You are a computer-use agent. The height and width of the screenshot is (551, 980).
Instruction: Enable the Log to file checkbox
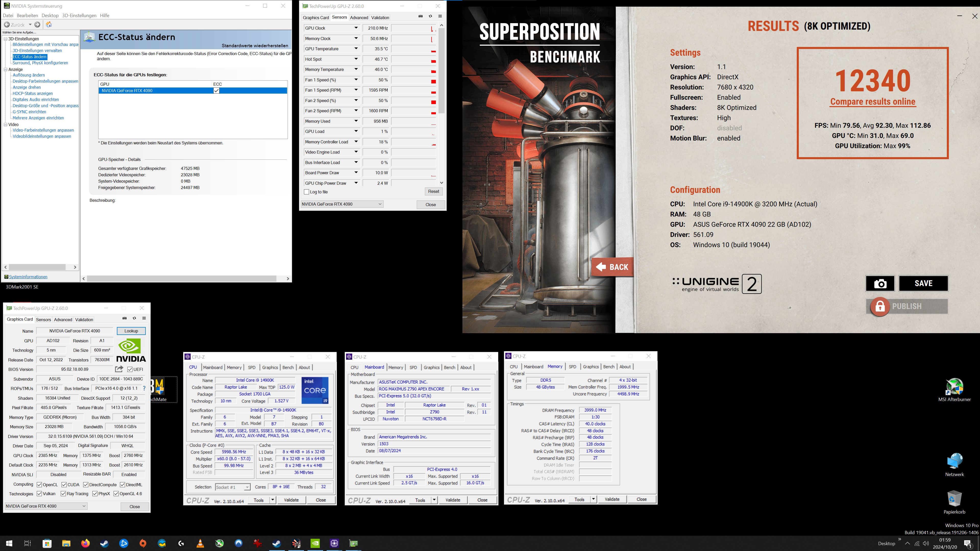pos(307,192)
